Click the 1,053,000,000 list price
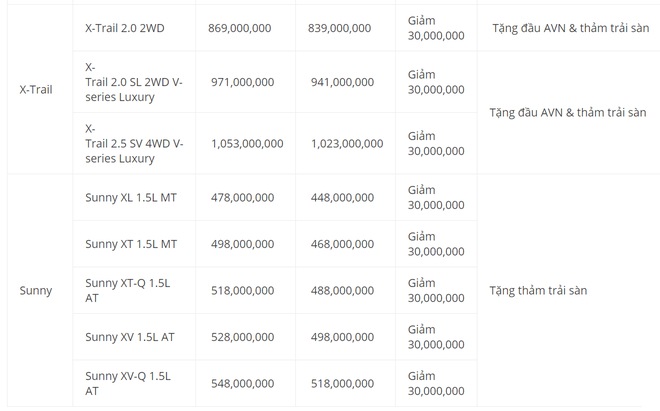660x411 pixels. 247,144
